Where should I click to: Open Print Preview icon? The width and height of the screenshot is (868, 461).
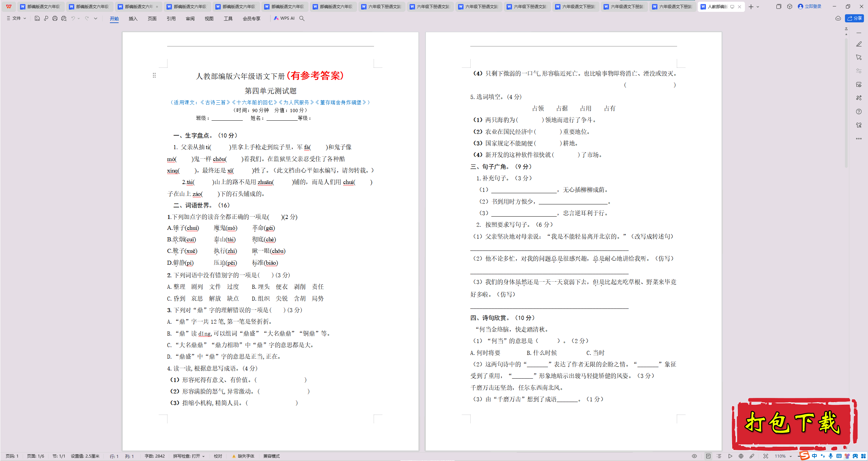[x=64, y=18]
